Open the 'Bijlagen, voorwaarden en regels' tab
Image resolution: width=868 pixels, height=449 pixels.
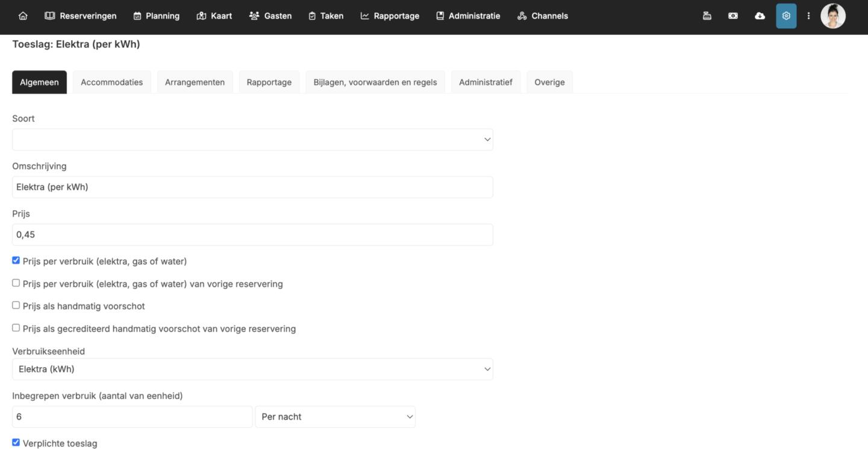pos(375,82)
